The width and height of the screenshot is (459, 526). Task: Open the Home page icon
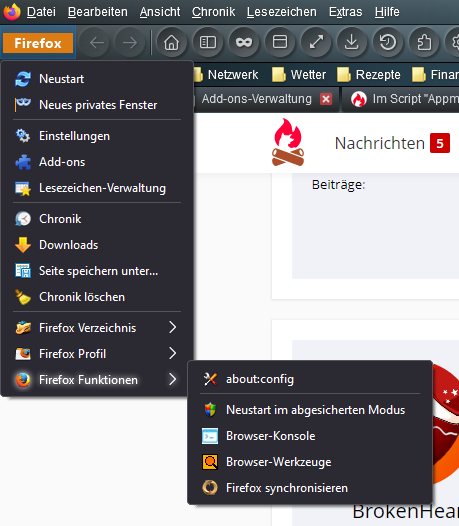click(x=171, y=43)
